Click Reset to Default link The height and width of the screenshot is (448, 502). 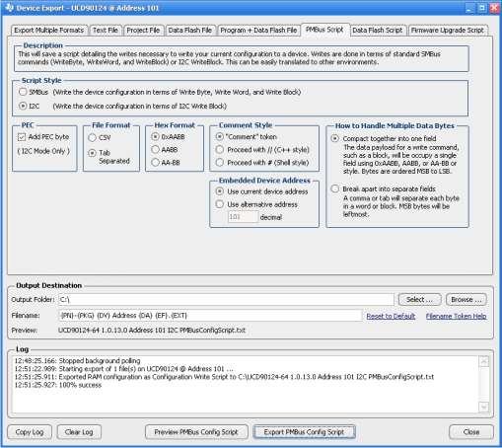click(391, 316)
